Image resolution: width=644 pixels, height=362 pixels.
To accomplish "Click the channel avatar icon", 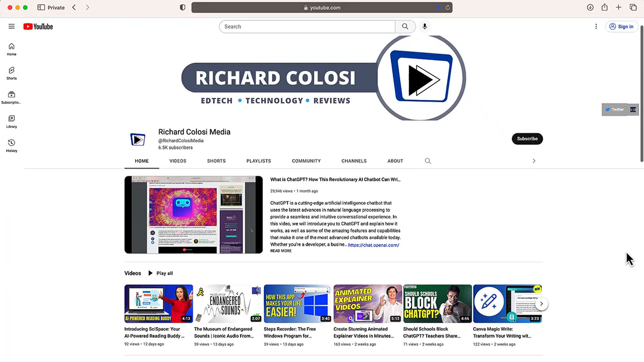I will (138, 139).
